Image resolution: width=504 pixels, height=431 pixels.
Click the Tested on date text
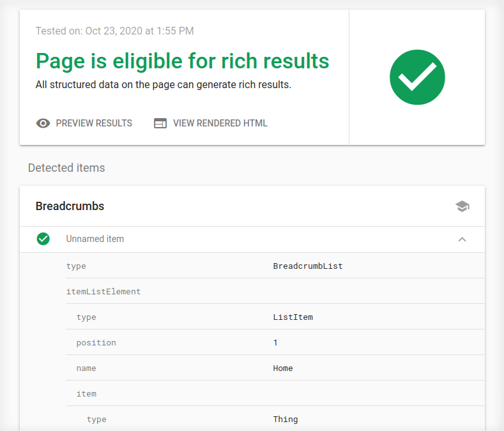pyautogui.click(x=114, y=31)
